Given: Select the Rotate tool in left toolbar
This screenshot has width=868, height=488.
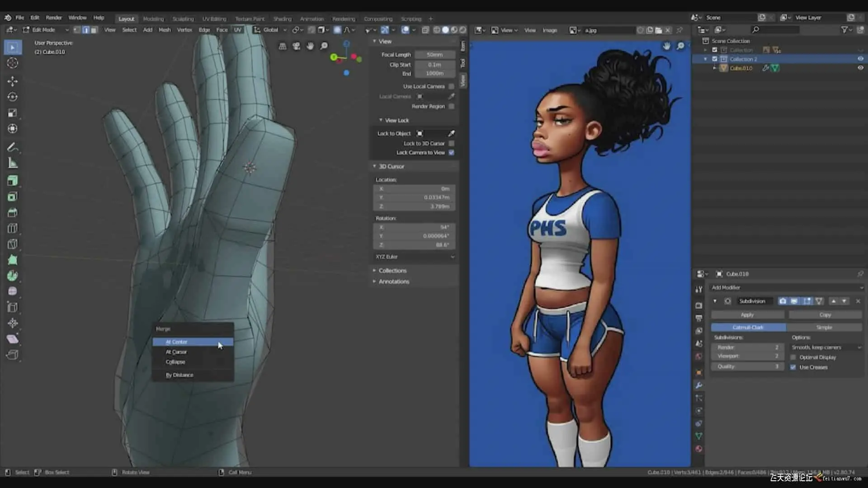Looking at the screenshot, I should pyautogui.click(x=13, y=97).
